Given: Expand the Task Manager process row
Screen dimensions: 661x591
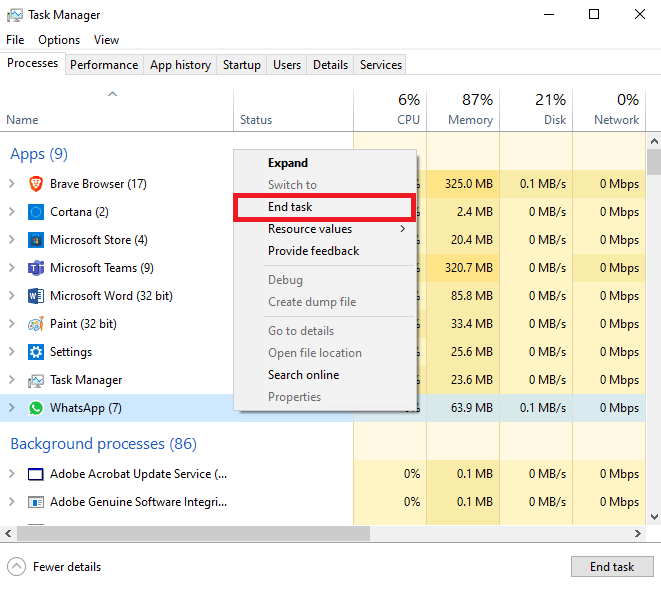Looking at the screenshot, I should click(12, 380).
